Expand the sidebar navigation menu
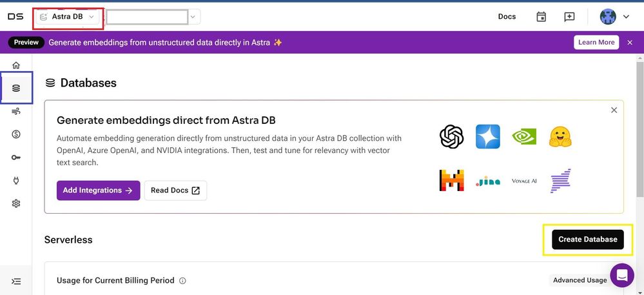 click(x=16, y=281)
